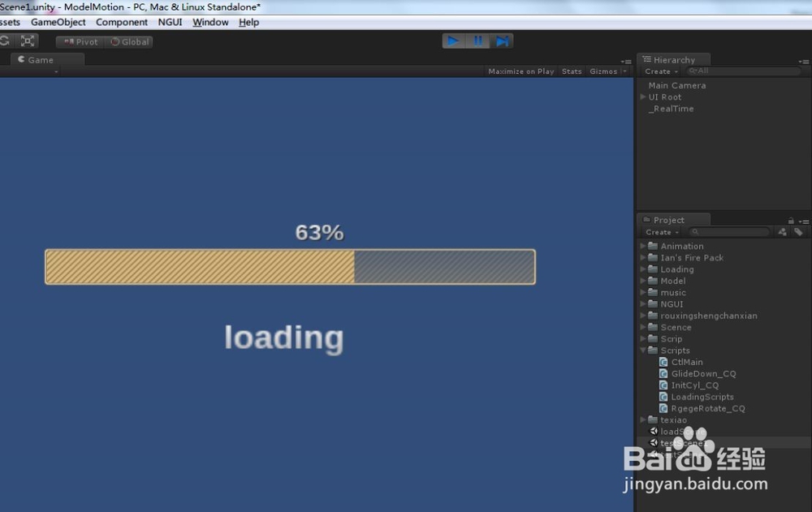Expand the UI Root hierarchy item
This screenshot has width=812, height=512.
point(642,97)
